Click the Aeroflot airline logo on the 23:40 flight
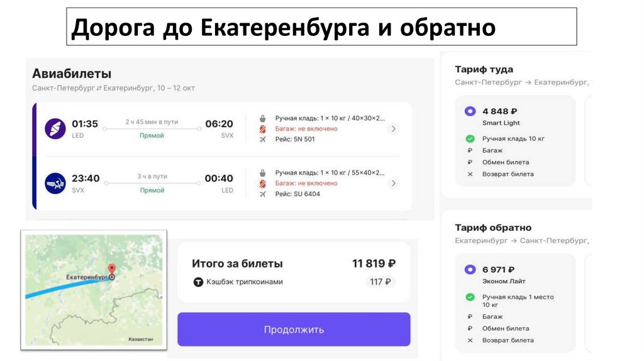 pos(55,183)
